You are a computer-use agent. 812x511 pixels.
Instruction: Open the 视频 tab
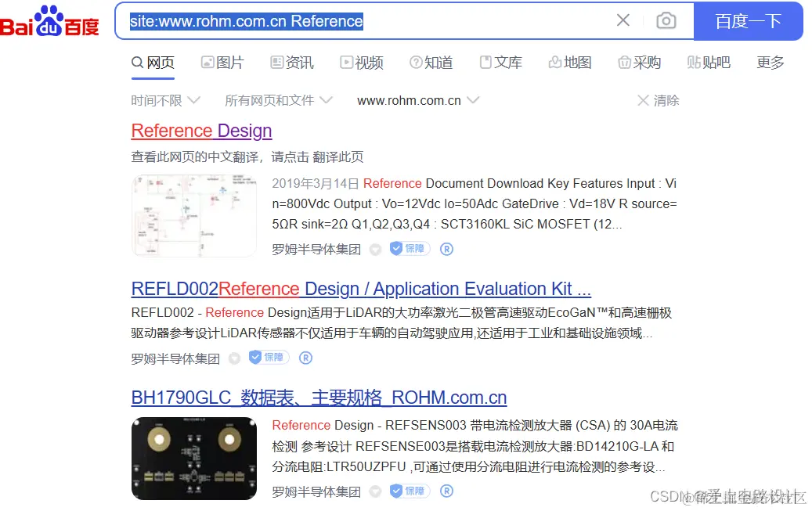coord(362,63)
